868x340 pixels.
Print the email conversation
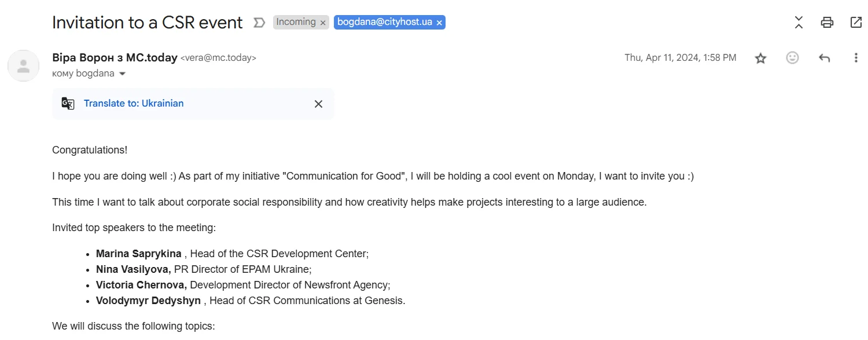(827, 23)
